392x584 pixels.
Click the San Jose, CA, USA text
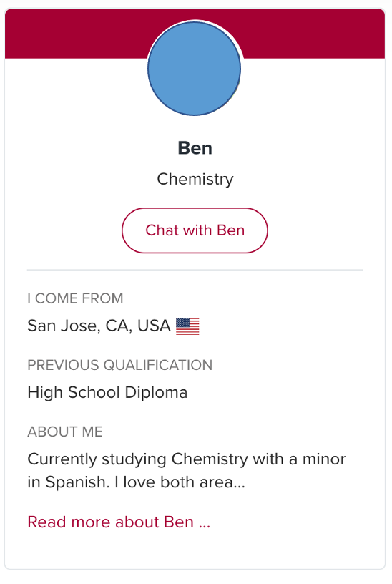(99, 326)
